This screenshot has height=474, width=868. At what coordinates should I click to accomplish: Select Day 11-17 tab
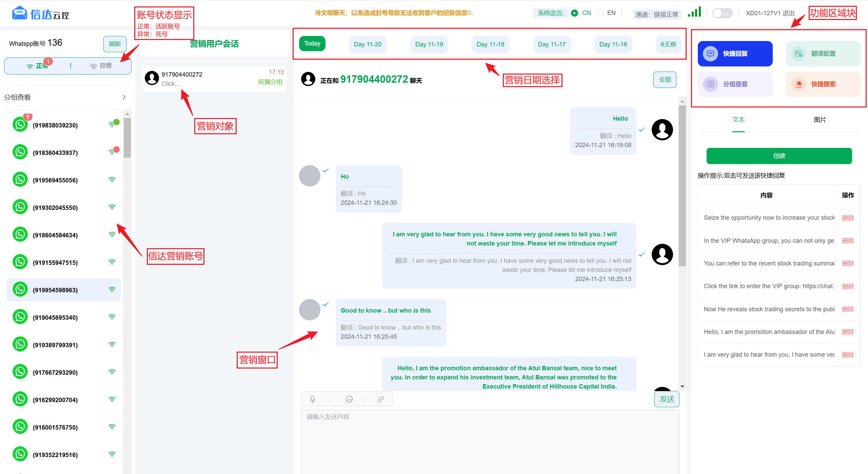click(x=552, y=44)
